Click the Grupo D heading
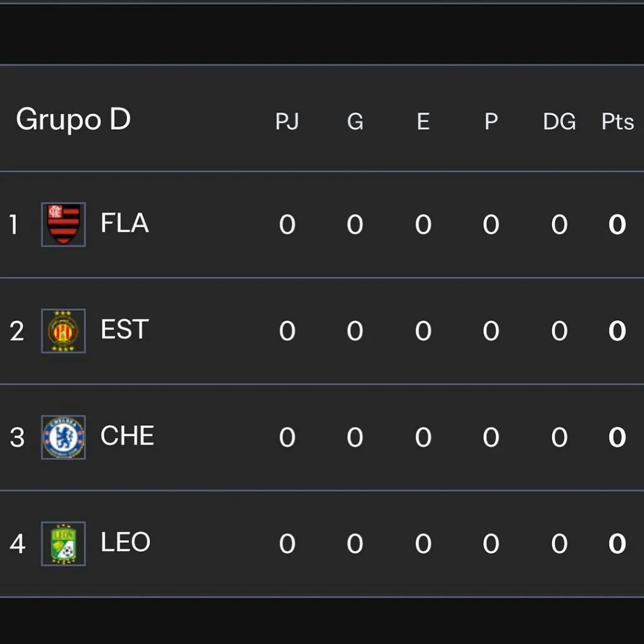The width and height of the screenshot is (644, 644). [73, 119]
